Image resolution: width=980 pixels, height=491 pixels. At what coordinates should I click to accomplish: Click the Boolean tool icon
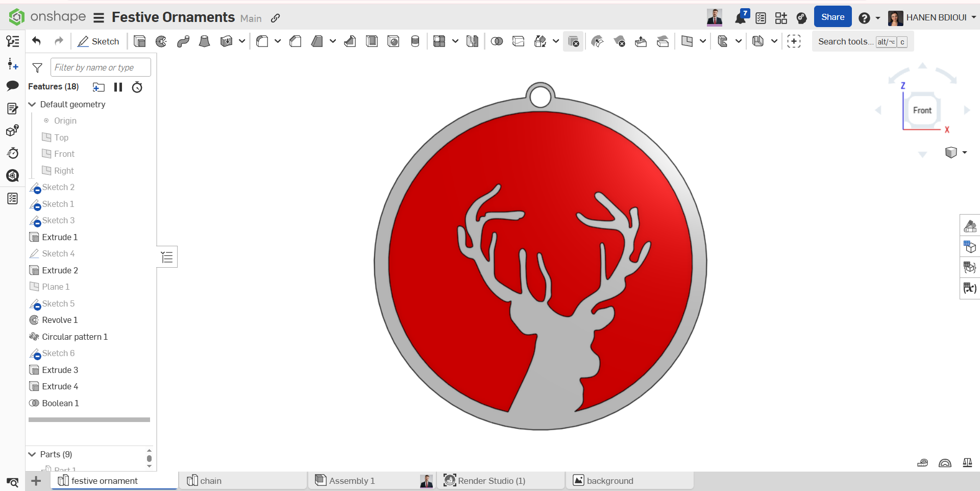(x=497, y=41)
